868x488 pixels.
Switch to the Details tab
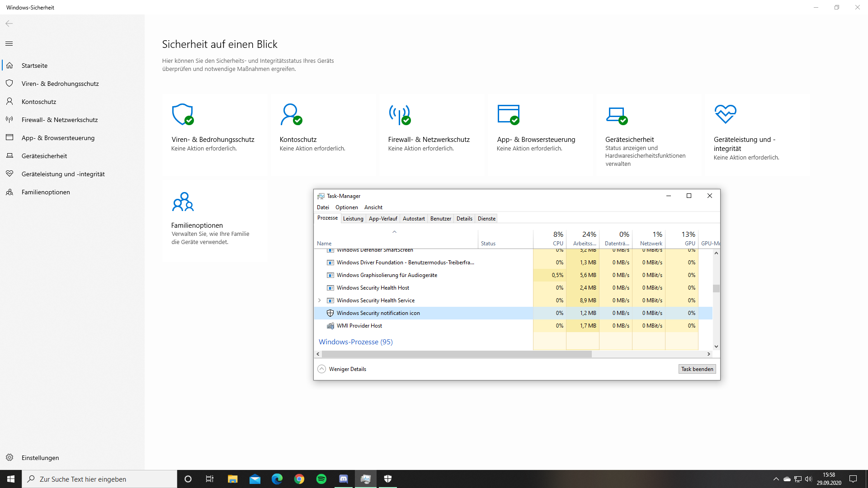point(464,219)
